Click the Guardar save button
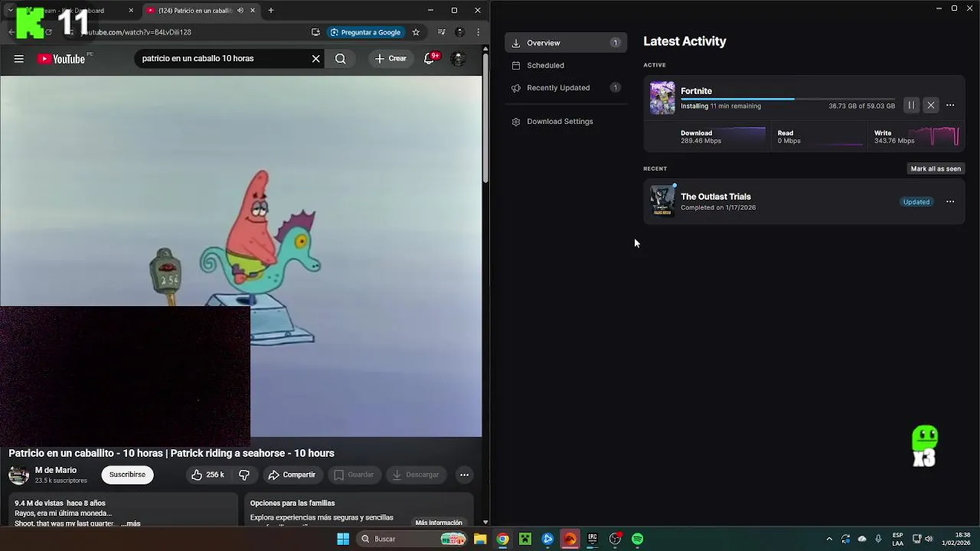 pyautogui.click(x=354, y=475)
